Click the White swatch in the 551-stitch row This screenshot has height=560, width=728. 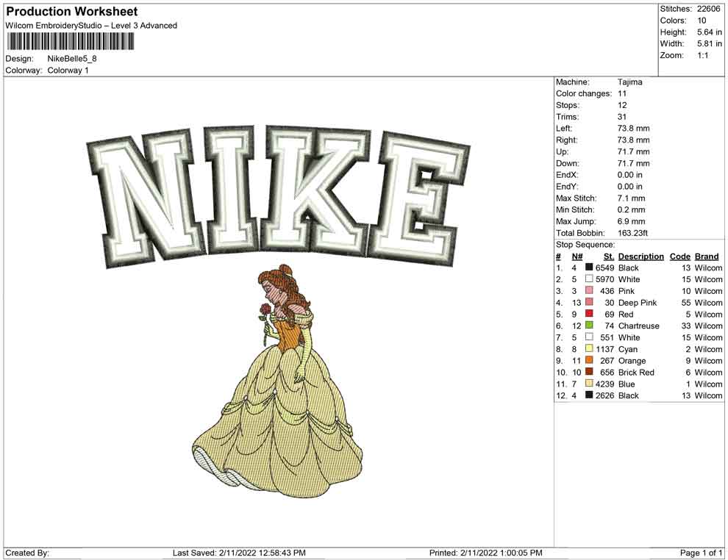pos(589,337)
